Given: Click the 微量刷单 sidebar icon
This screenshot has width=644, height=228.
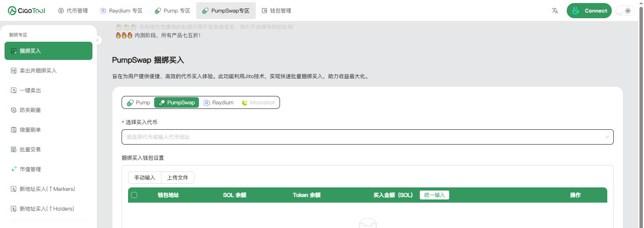Looking at the screenshot, I should 14,130.
